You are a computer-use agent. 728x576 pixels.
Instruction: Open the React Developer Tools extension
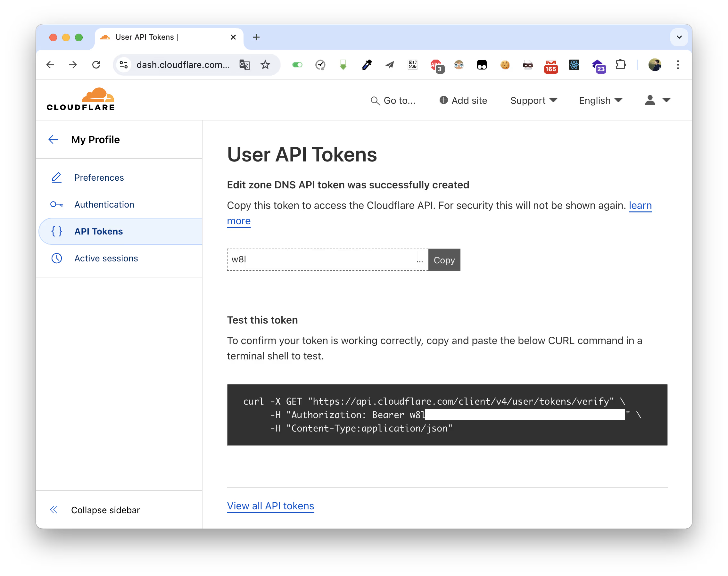574,64
